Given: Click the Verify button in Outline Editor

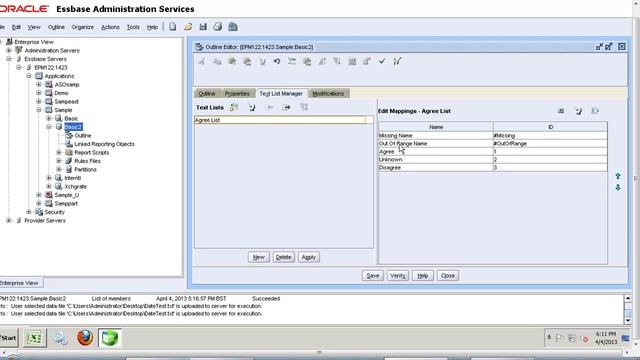Looking at the screenshot, I should (x=398, y=276).
